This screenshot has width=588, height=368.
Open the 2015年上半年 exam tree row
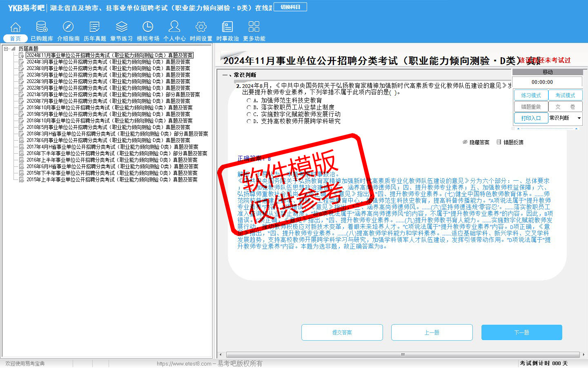click(x=112, y=180)
